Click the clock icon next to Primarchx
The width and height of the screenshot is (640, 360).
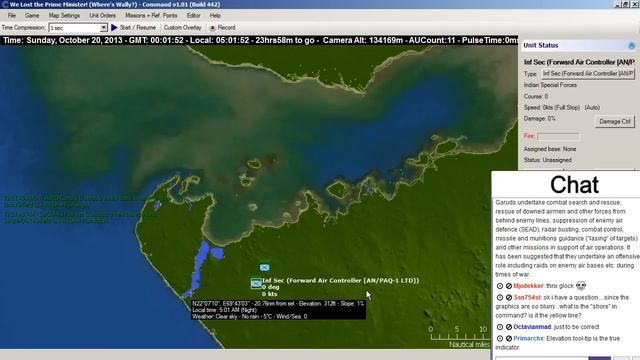[500, 338]
